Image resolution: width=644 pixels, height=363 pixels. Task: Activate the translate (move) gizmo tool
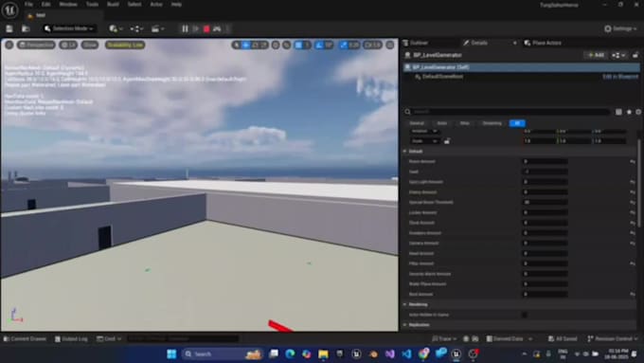pyautogui.click(x=245, y=45)
